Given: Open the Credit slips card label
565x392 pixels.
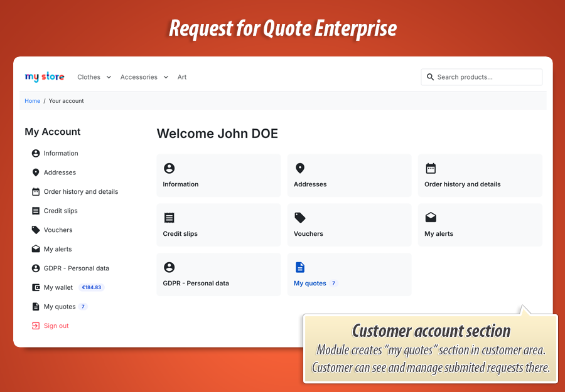Looking at the screenshot, I should coord(180,233).
